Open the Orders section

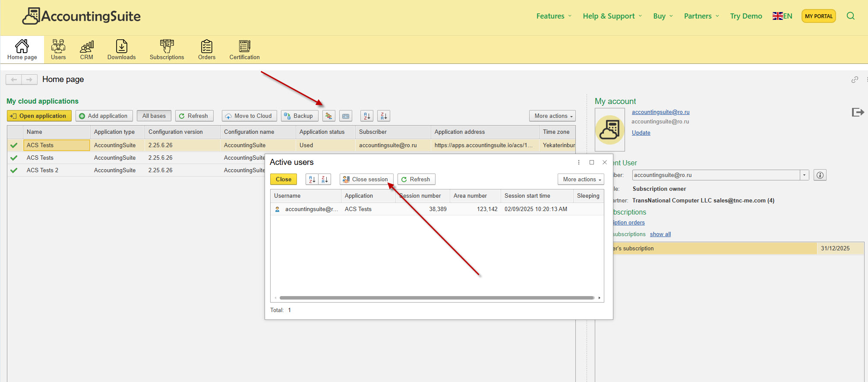(x=207, y=50)
